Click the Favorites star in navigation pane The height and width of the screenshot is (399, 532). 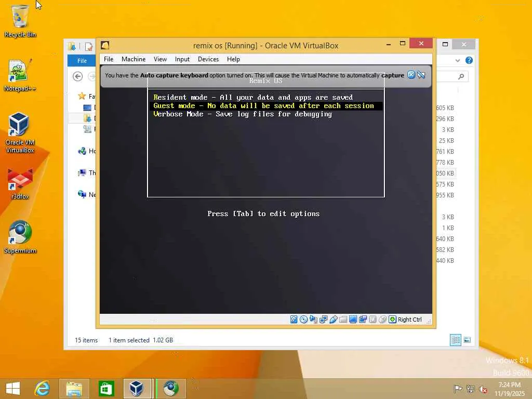tap(82, 96)
